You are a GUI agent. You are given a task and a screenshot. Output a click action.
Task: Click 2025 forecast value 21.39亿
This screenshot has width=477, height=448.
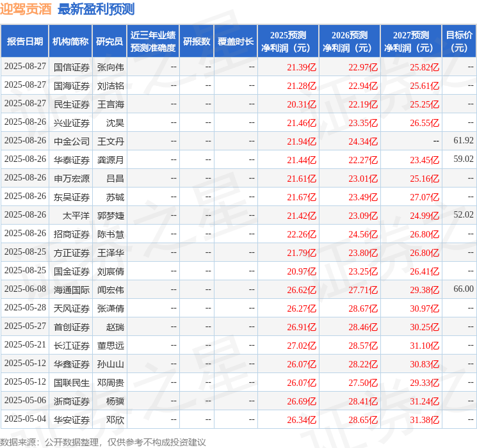coord(302,67)
